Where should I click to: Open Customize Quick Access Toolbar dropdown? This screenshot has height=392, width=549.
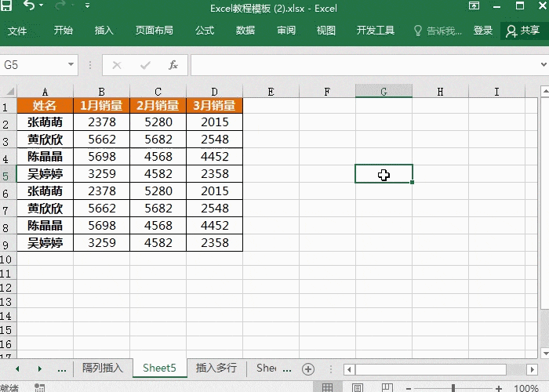[87, 5]
